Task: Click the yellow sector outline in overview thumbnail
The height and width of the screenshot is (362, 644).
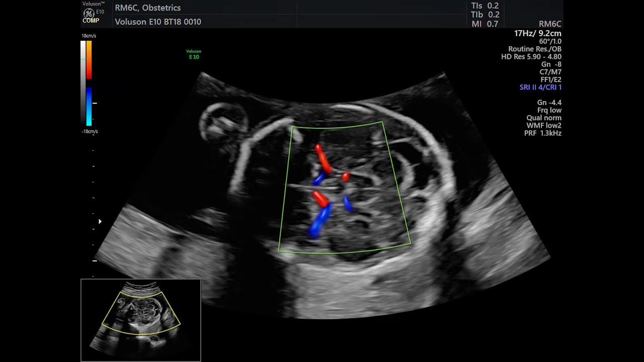Action: coord(141,313)
